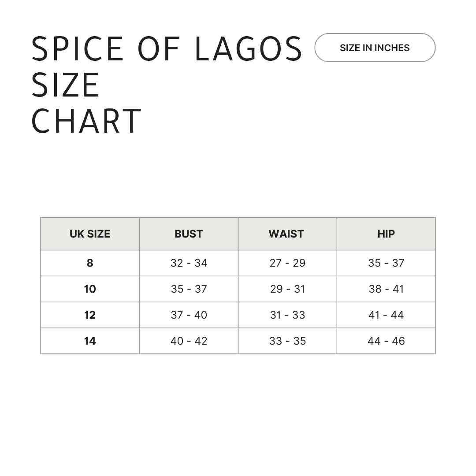This screenshot has height=476, width=476.
Task: Select waist value 27 - 29
Action: [287, 263]
